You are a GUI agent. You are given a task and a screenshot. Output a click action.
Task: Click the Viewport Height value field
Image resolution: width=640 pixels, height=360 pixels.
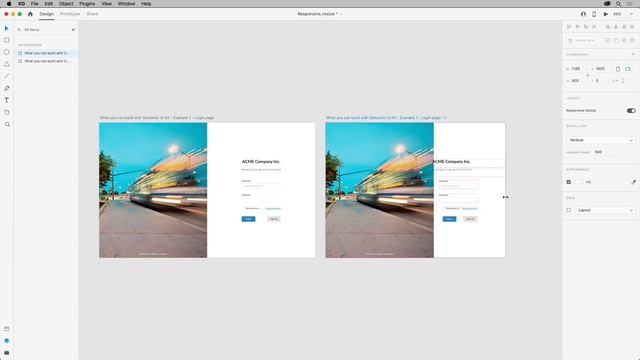click(x=599, y=152)
